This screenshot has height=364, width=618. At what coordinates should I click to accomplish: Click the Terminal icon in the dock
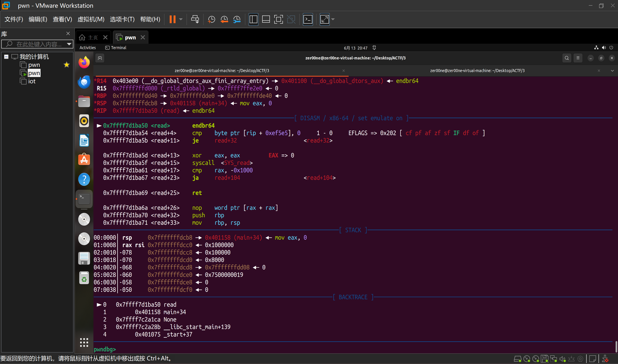tap(84, 199)
